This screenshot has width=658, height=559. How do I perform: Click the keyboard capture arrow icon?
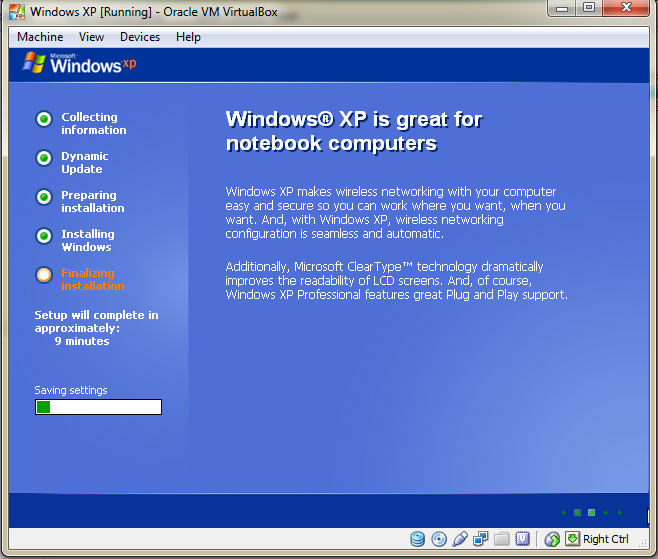pos(572,538)
